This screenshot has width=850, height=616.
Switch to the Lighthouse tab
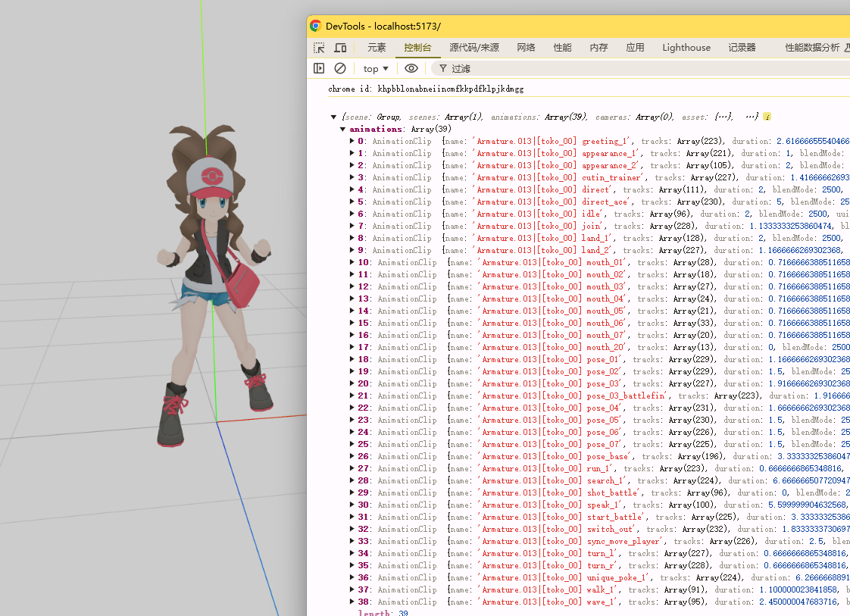686,48
